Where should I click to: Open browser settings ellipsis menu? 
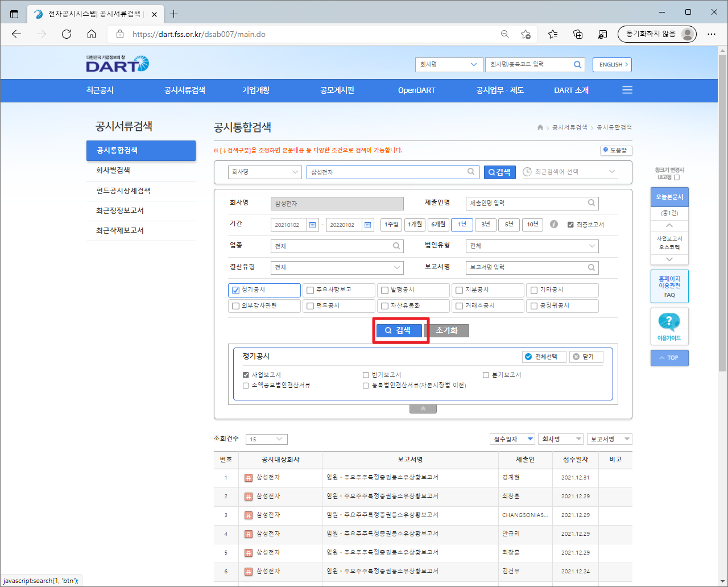(712, 34)
